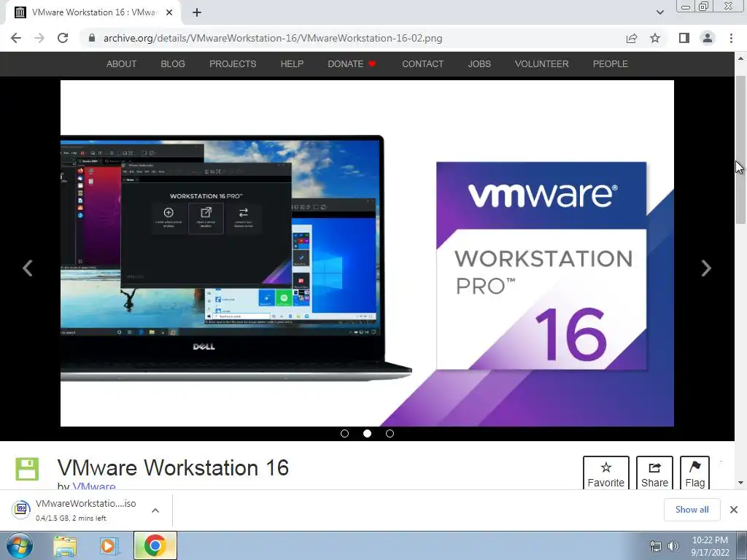Click the VMware Workstation Pro 16 preview image
This screenshot has width=747, height=560.
pos(367,253)
